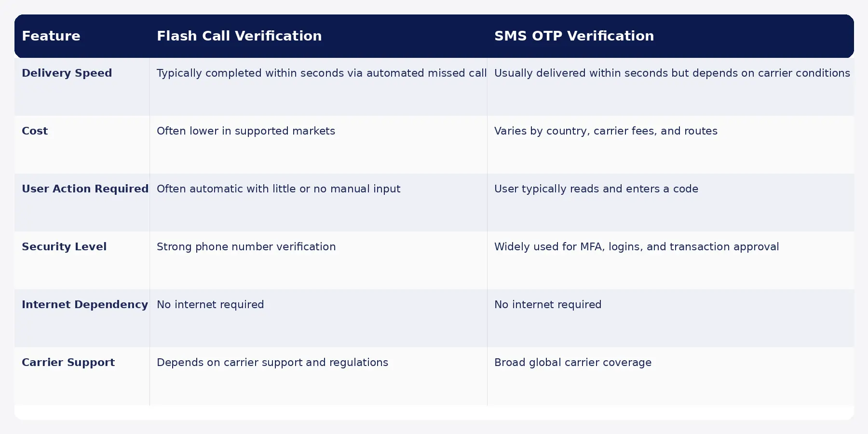The height and width of the screenshot is (434, 868).
Task: Select the Flash Call Verification header
Action: (239, 36)
